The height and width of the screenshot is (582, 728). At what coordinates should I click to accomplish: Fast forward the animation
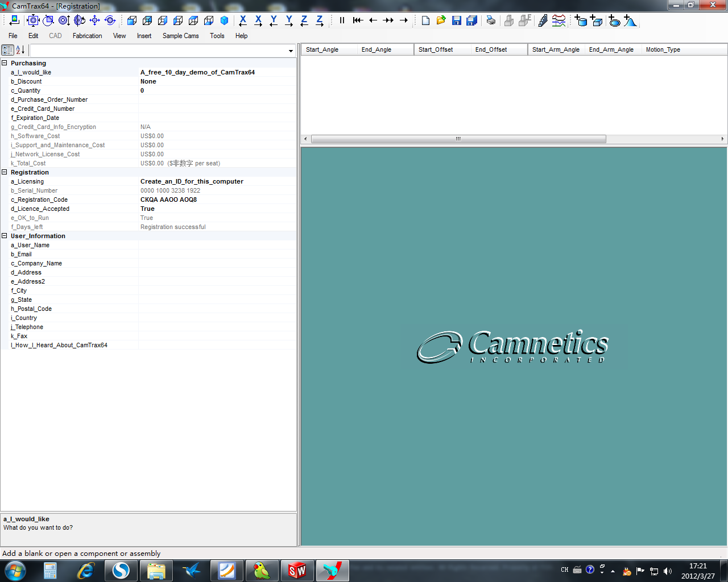[388, 20]
